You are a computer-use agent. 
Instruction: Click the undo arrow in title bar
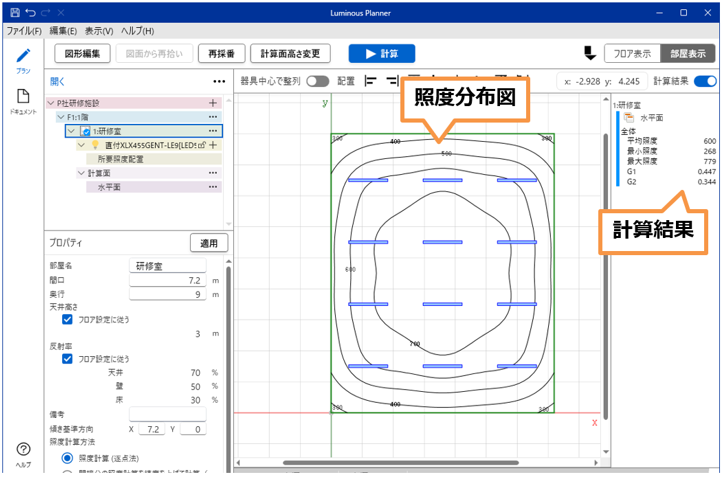[32, 12]
